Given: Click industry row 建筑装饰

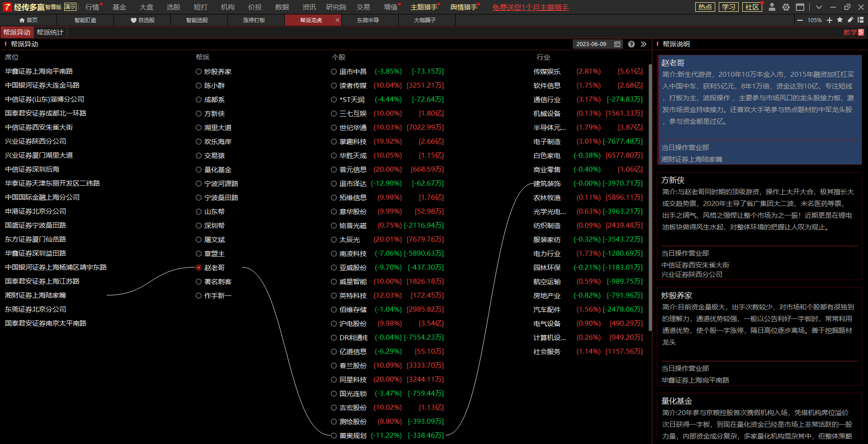Looking at the screenshot, I should pos(588,183).
